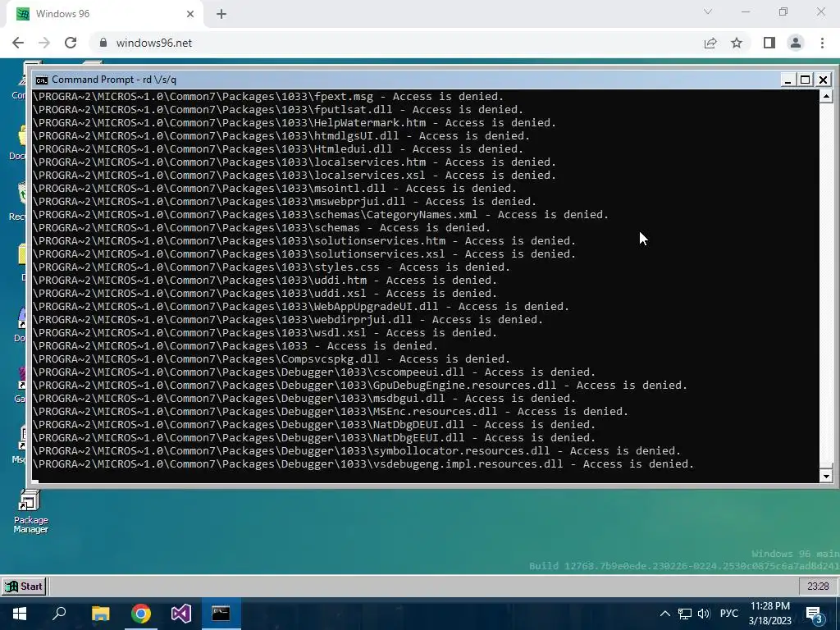Switch the РУС input language
This screenshot has width=840, height=630.
pyautogui.click(x=729, y=614)
